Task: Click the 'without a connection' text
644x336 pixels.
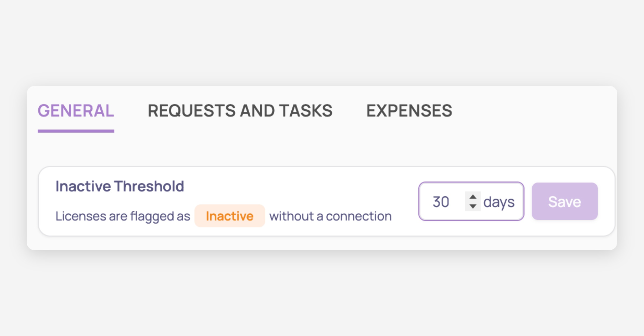Action: pos(330,216)
